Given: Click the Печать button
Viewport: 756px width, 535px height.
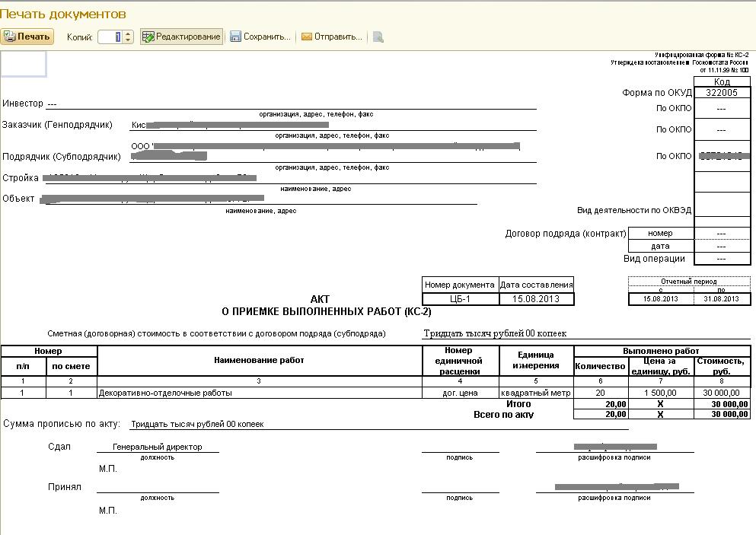Looking at the screenshot, I should pyautogui.click(x=27, y=37).
